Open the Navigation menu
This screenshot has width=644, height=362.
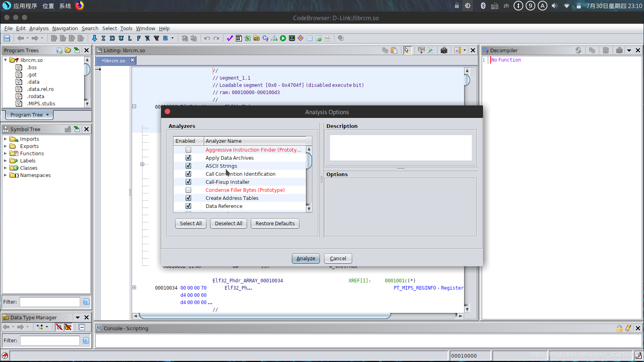pos(65,29)
